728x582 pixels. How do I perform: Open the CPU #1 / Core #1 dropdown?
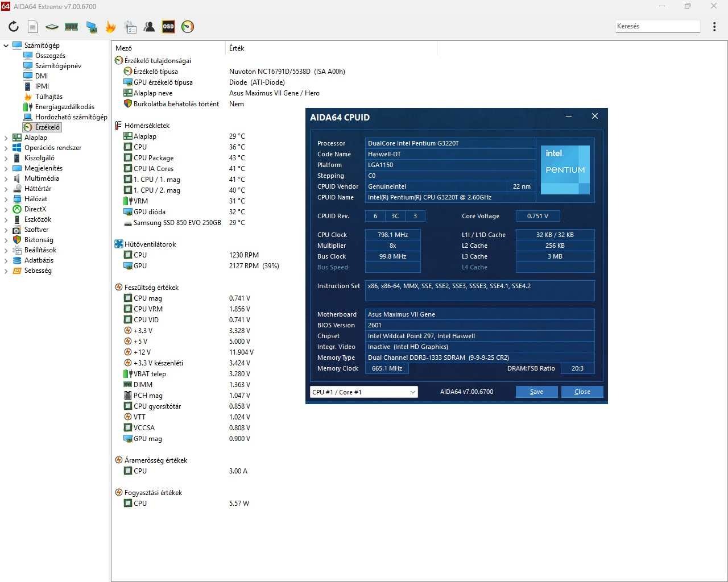(364, 392)
